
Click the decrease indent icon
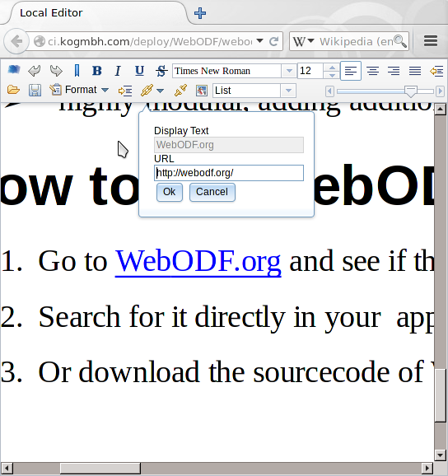(x=436, y=72)
